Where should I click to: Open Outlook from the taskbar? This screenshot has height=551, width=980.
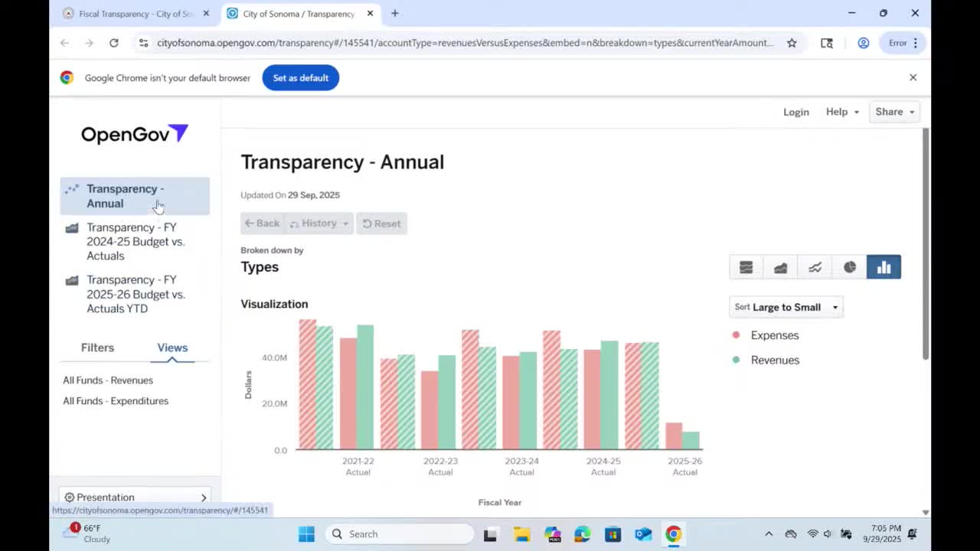click(643, 534)
